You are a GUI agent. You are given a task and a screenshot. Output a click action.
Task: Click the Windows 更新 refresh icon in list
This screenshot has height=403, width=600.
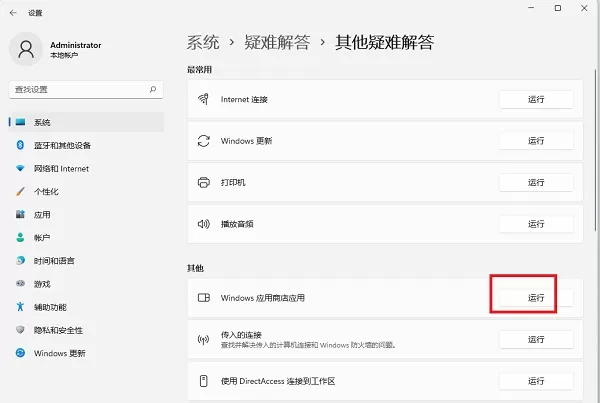(x=203, y=141)
